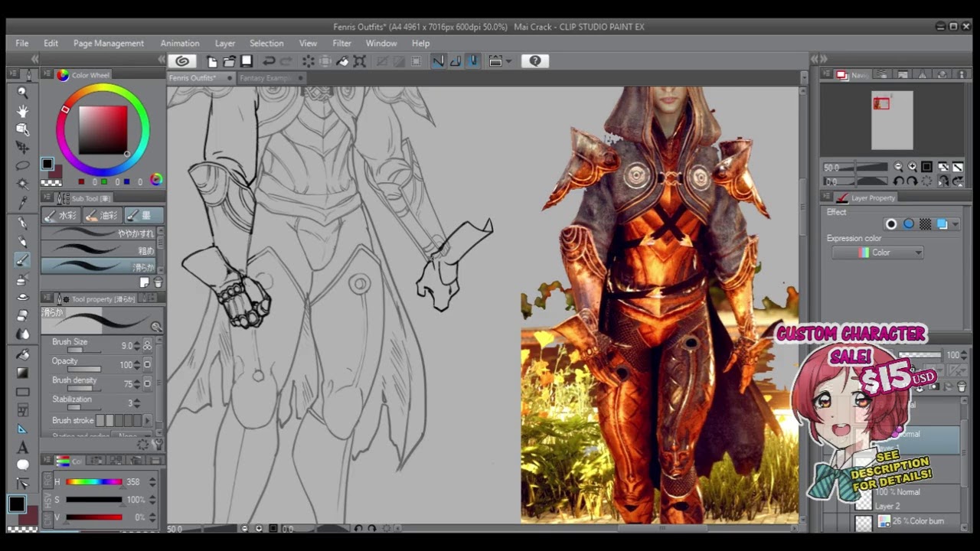Select the Text tool
Image resolution: width=980 pixels, height=551 pixels.
click(23, 447)
